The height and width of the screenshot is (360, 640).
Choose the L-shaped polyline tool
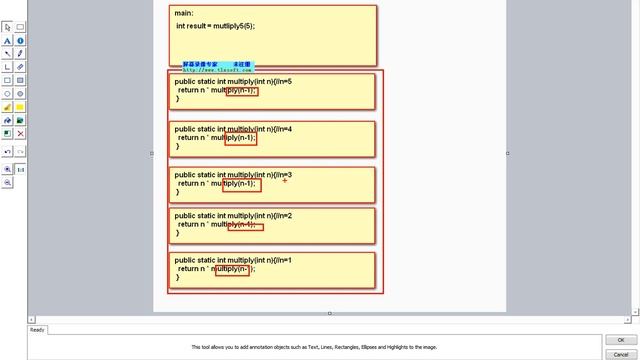click(7, 67)
